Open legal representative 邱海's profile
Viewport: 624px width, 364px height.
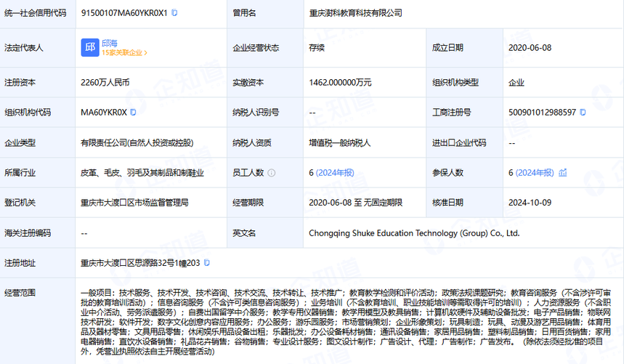(110, 42)
